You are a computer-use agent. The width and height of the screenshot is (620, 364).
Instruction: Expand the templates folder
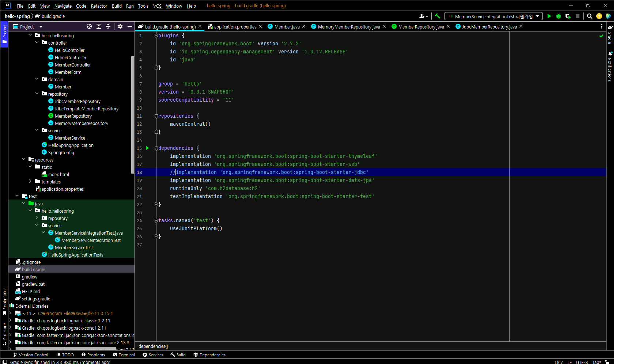30,181
